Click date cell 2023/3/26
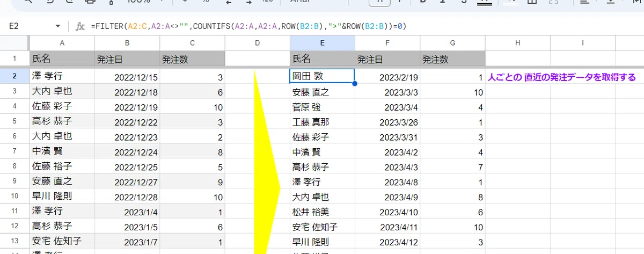This screenshot has width=644, height=254. pos(387,121)
